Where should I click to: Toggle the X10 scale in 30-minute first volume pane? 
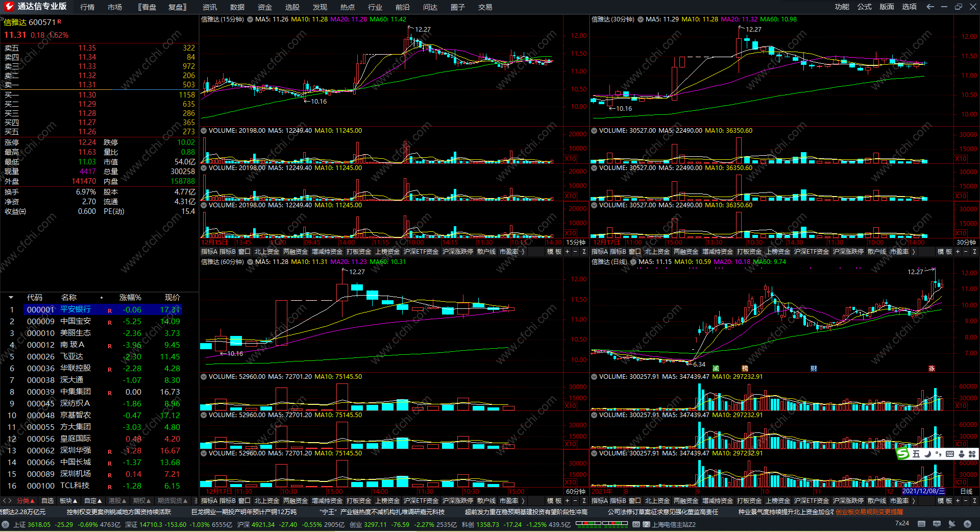(961, 159)
